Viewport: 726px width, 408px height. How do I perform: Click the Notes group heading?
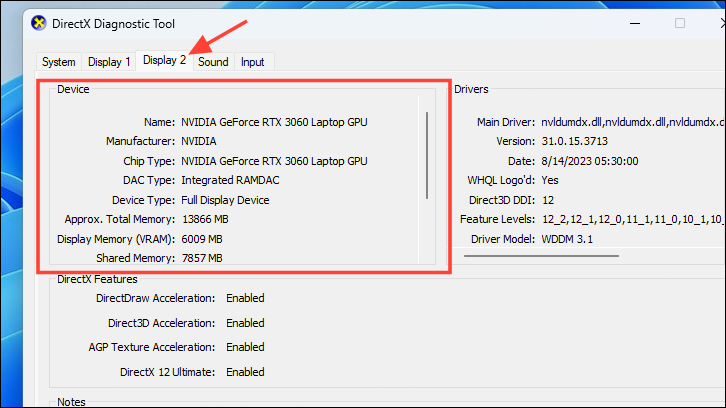pos(71,402)
